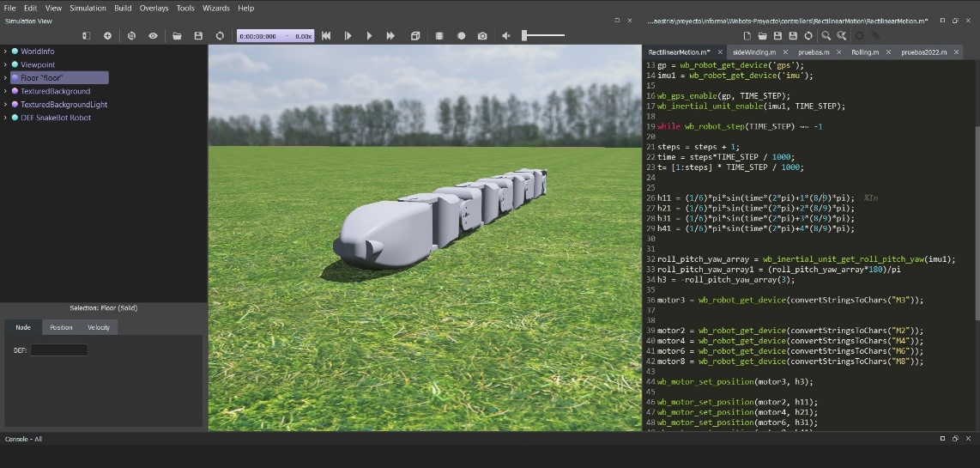Expand the TexturedBackgroundLight node
This screenshot has width=980, height=468.
[5, 105]
